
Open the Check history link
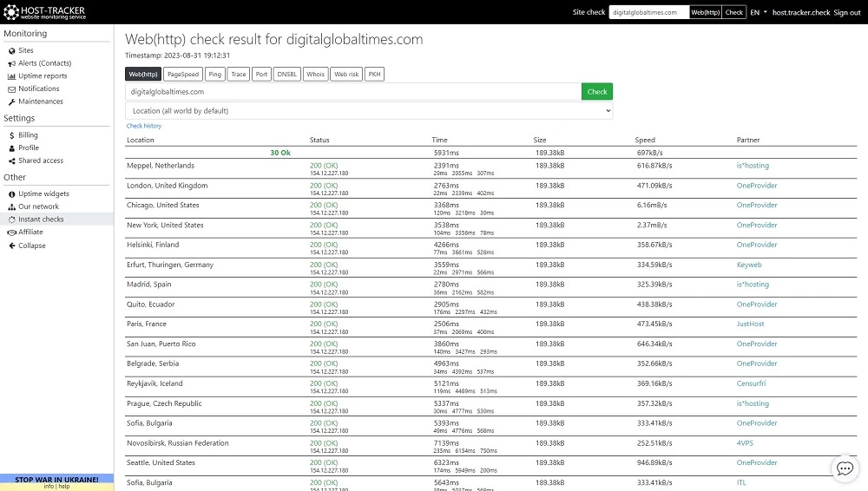[x=144, y=126]
